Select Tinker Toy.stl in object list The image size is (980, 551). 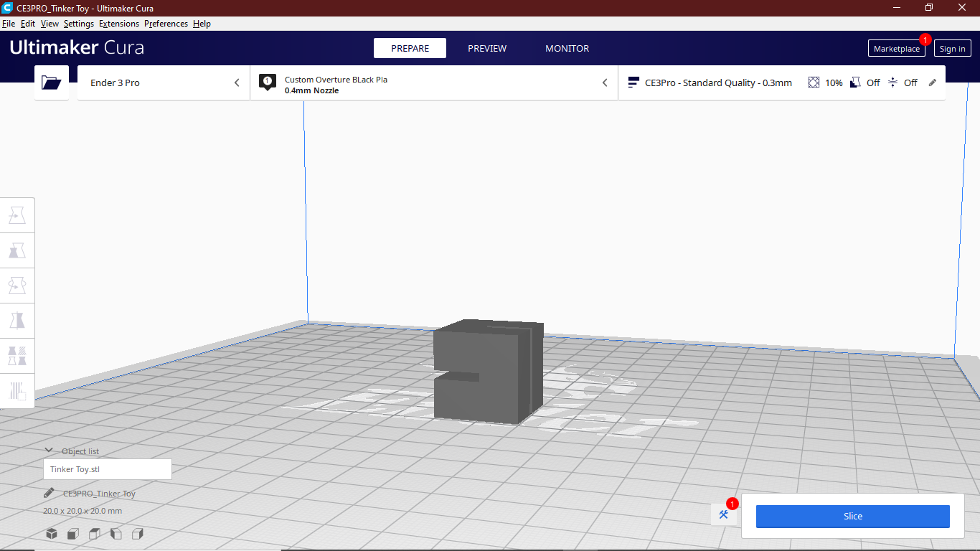(x=108, y=469)
